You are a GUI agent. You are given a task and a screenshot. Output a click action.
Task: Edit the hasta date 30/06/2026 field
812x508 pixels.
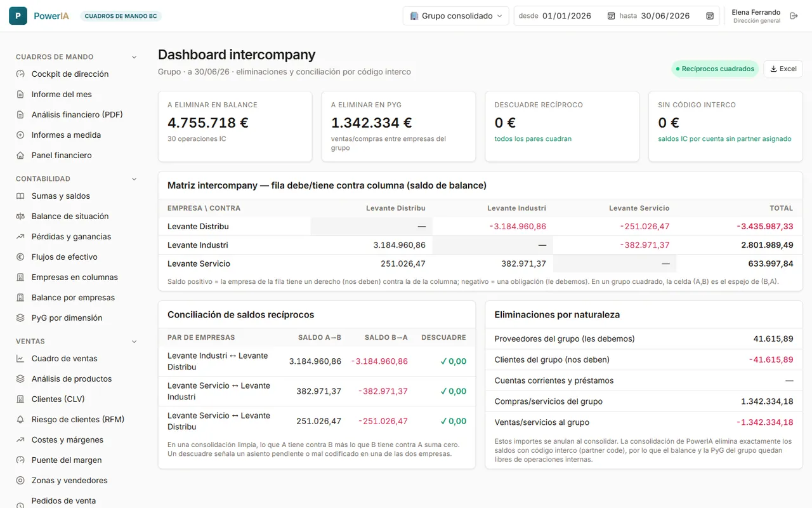(665, 16)
